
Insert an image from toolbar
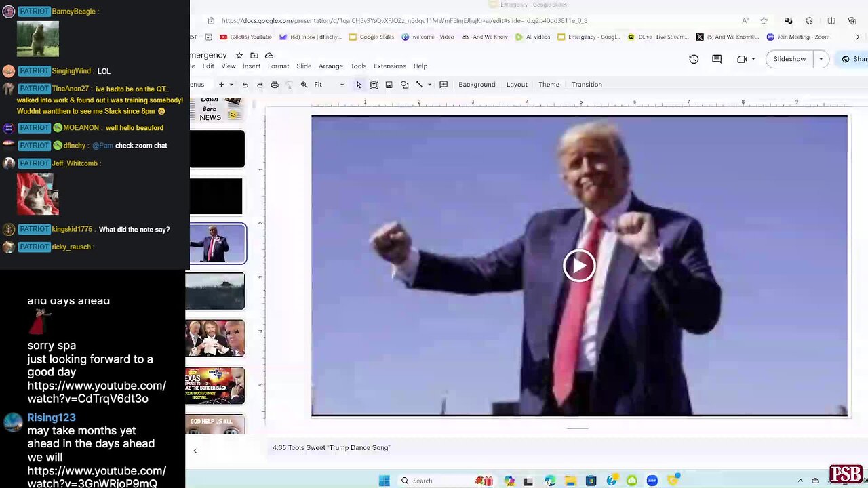(x=389, y=85)
